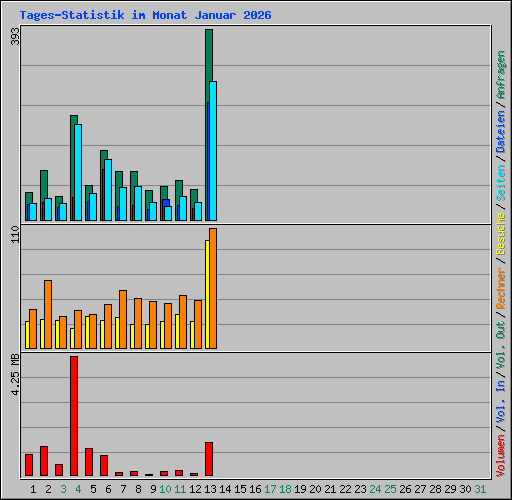Image resolution: width=512 pixels, height=500 pixels.
Task: Click day label '13' on the x-axis
Action: 210,489
